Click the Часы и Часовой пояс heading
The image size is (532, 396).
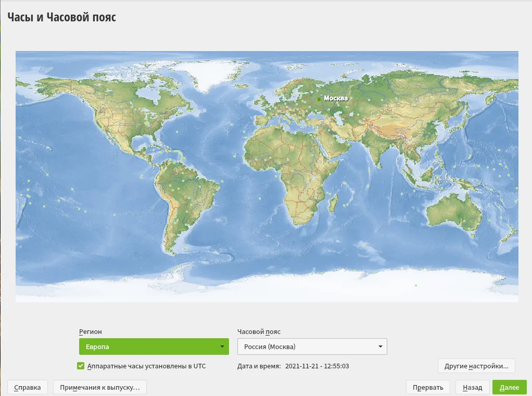[x=62, y=17]
